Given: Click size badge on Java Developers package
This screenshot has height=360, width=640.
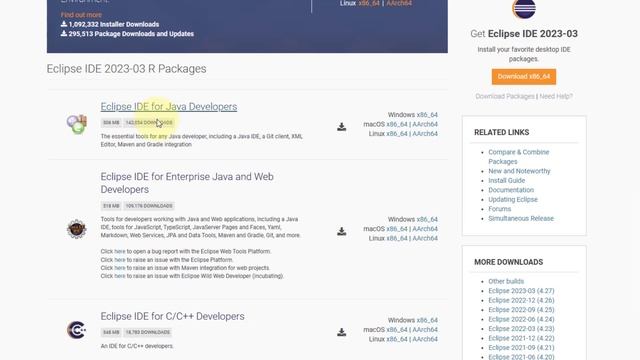Looking at the screenshot, I should point(111,122).
